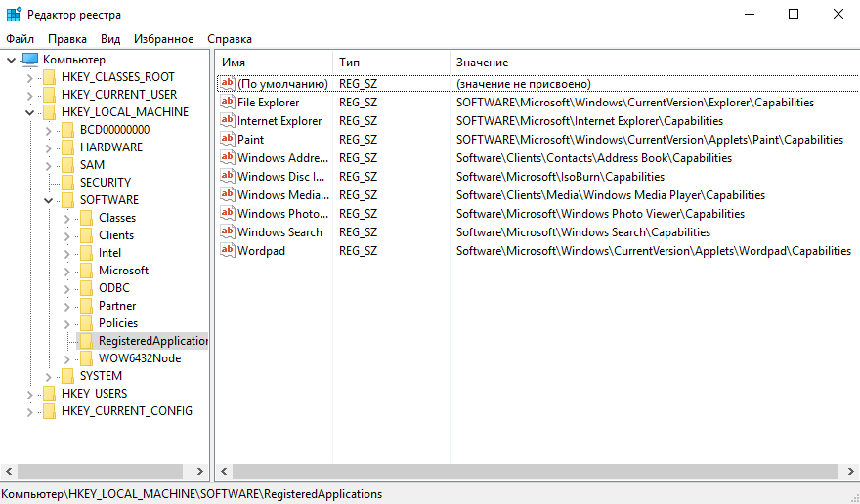Expand the HKEY_CURRENT_USER branch

click(29, 96)
